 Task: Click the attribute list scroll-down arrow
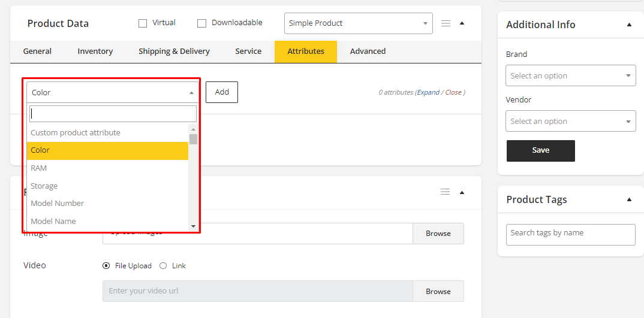point(193,226)
